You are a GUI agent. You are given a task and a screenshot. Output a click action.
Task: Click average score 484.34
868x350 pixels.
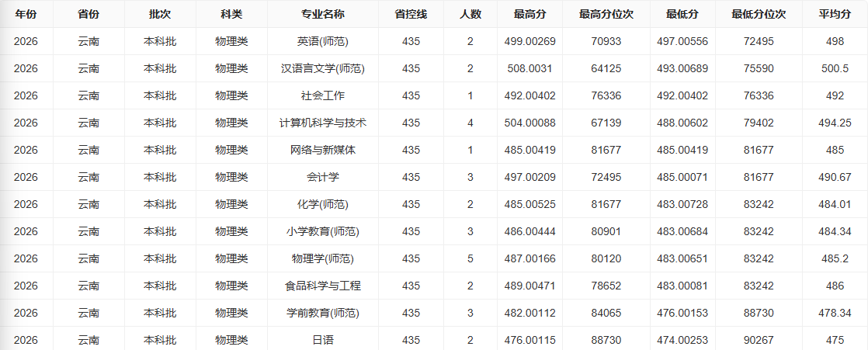pos(835,232)
